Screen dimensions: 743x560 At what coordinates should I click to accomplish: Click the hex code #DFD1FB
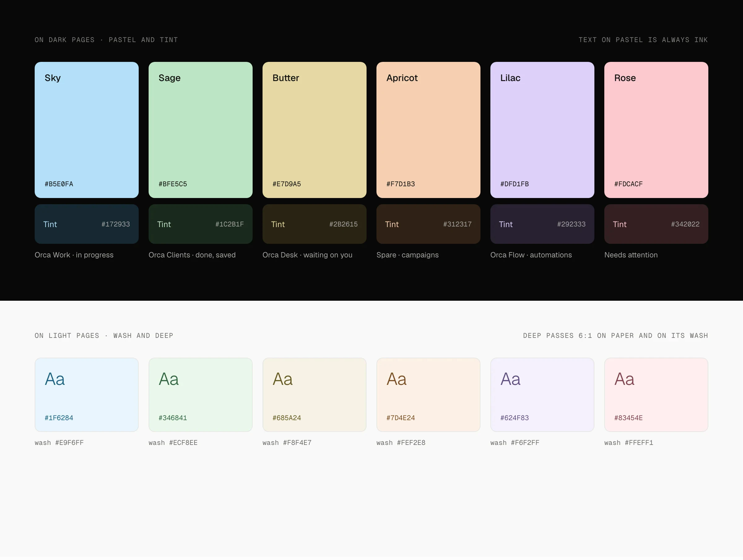[514, 184]
